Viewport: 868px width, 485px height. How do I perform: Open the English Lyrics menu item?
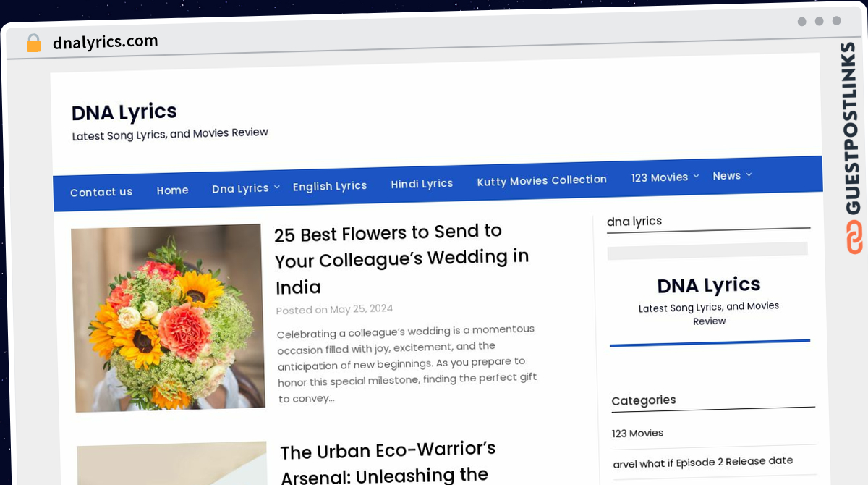(x=330, y=186)
